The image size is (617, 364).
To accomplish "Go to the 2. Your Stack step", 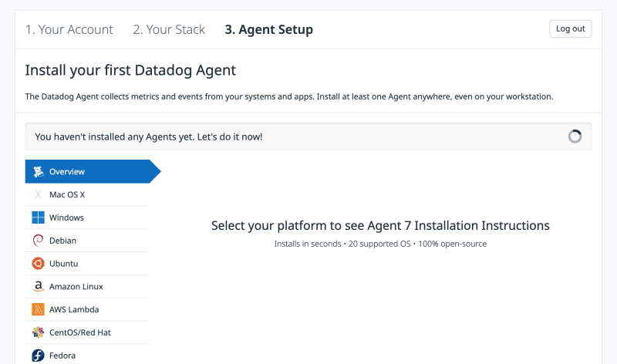I will (169, 29).
